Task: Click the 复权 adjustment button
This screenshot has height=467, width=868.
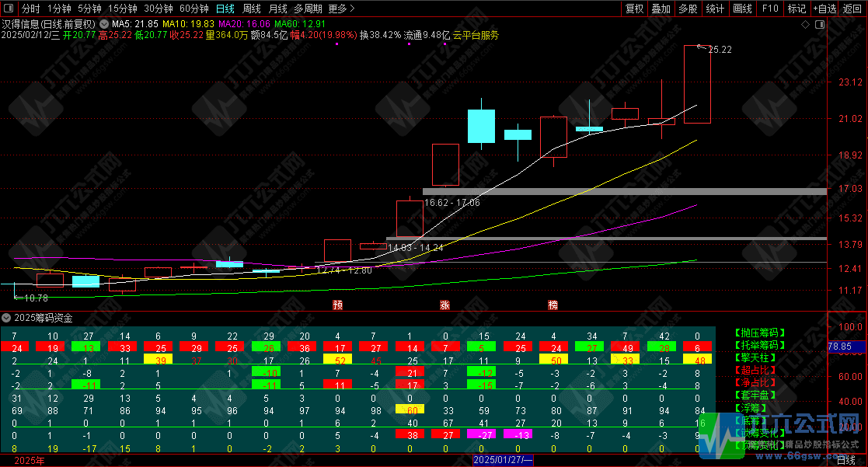Action: pyautogui.click(x=635, y=9)
